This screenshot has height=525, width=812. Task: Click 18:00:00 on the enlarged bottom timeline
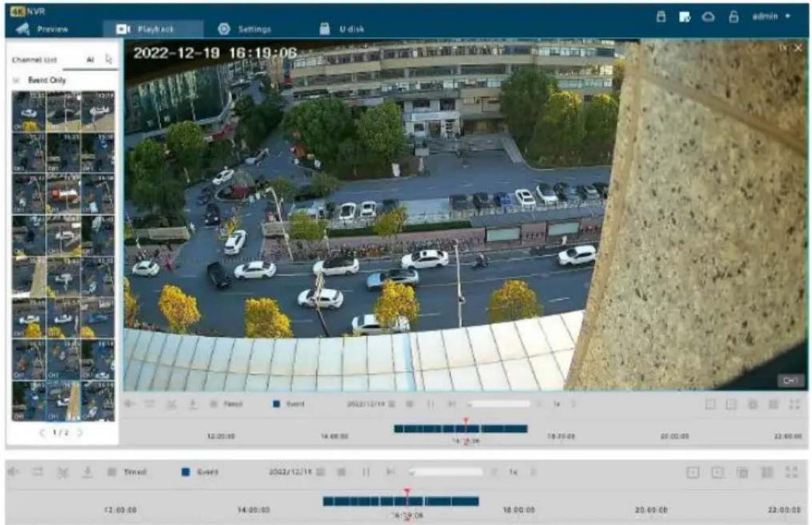click(517, 510)
